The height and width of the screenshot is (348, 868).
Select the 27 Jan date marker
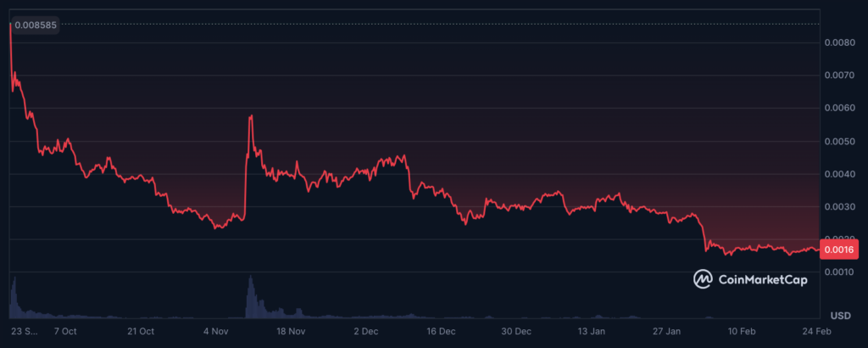point(667,331)
